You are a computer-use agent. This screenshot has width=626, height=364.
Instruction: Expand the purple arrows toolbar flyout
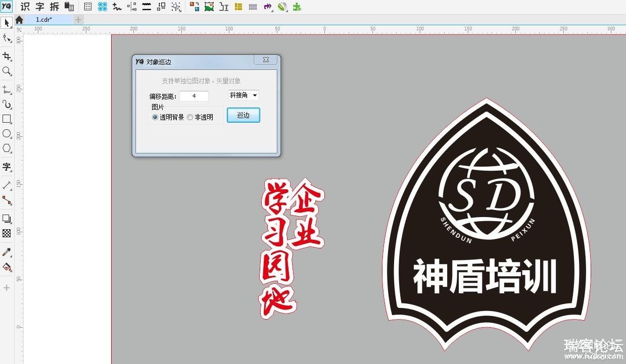(x=268, y=7)
